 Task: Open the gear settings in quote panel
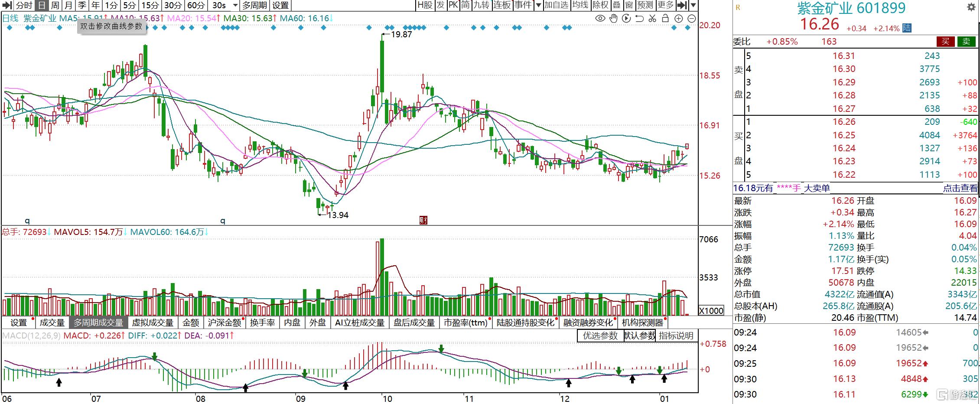971,7
